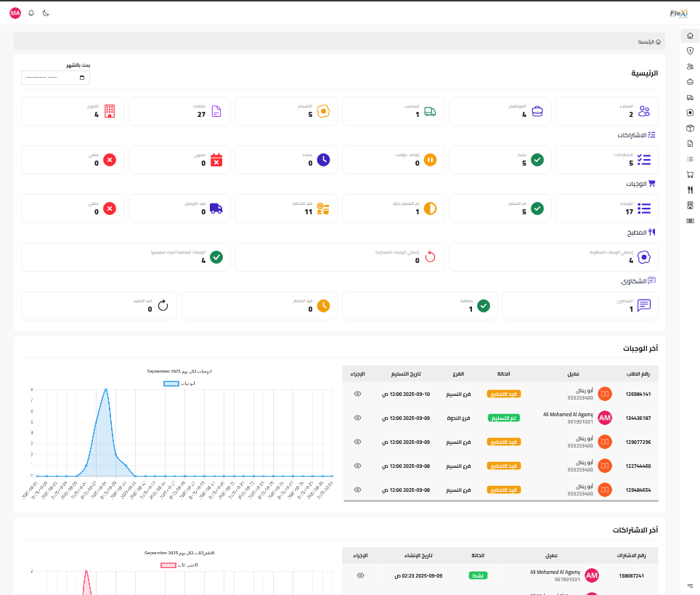700x595 pixels.
Task: Click the box package sidebar icon
Action: pyautogui.click(x=690, y=128)
